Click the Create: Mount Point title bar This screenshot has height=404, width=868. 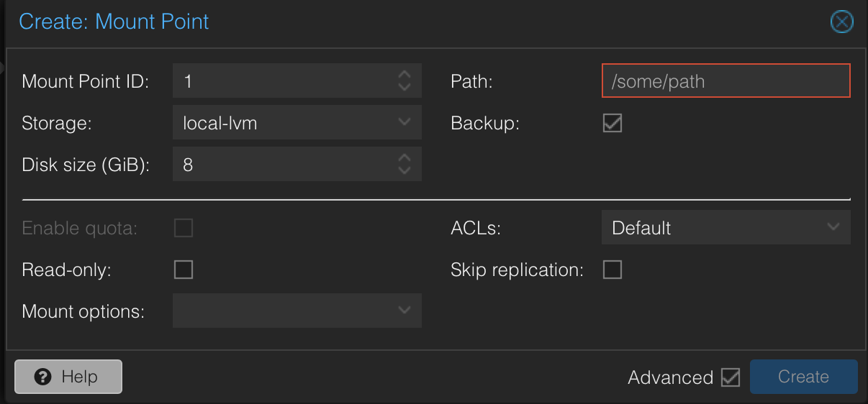point(432,22)
